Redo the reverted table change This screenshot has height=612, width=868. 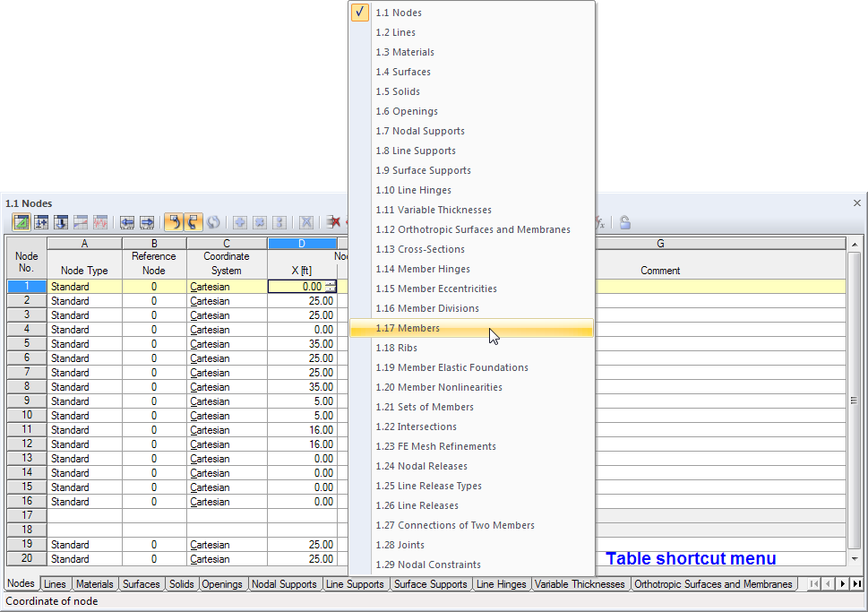[195, 222]
